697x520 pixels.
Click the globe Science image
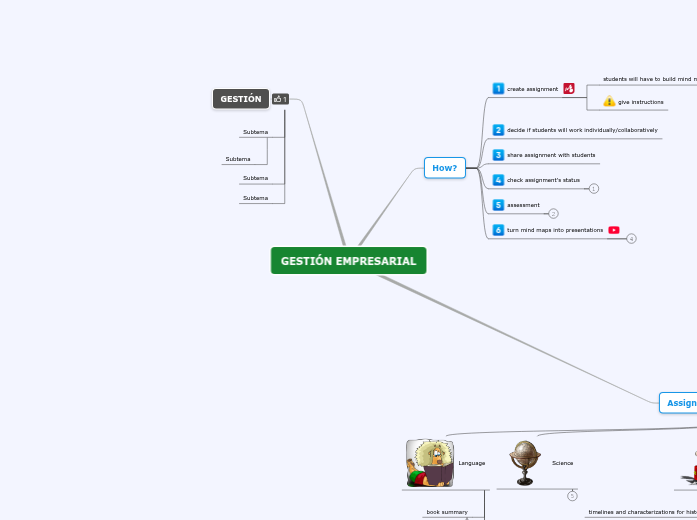[x=525, y=463]
